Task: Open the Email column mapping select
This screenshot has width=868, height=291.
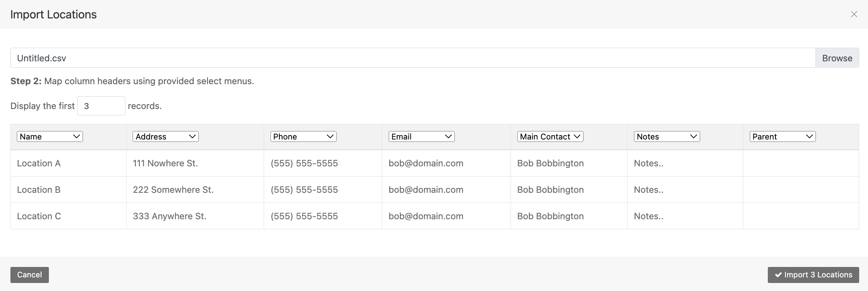Action: [422, 137]
